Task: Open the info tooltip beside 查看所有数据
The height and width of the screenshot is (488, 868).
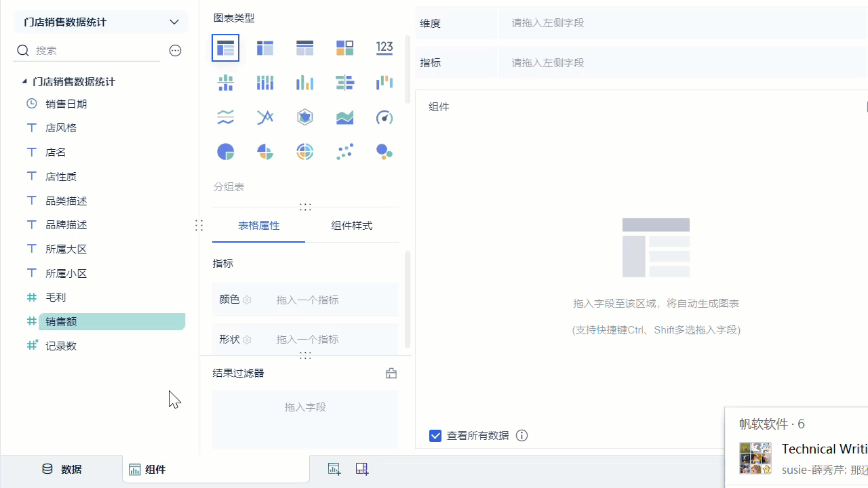Action: [521, 436]
